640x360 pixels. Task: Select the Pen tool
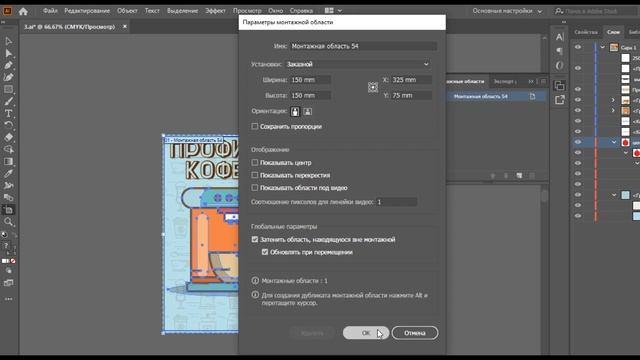coord(9,65)
